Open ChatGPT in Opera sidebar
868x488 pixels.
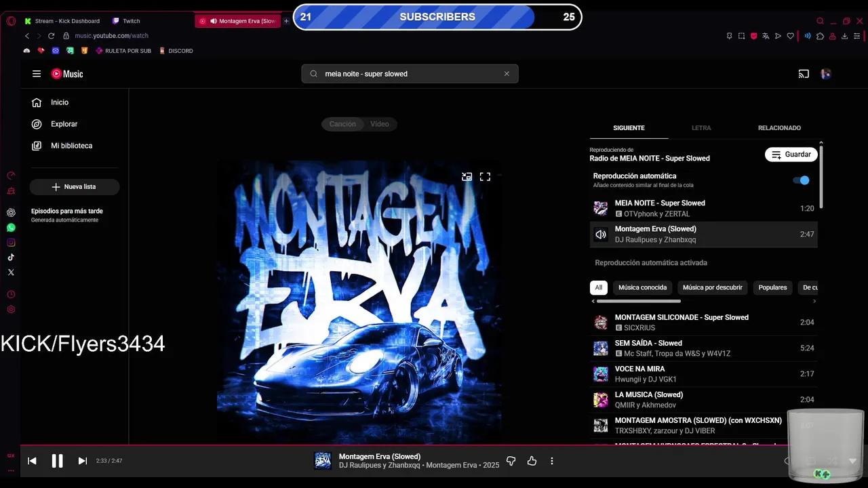point(11,213)
